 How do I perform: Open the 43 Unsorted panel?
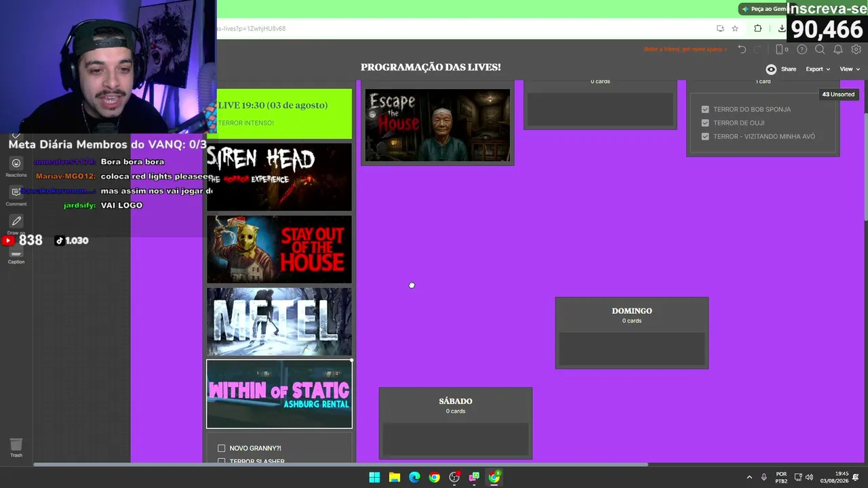click(x=838, y=94)
